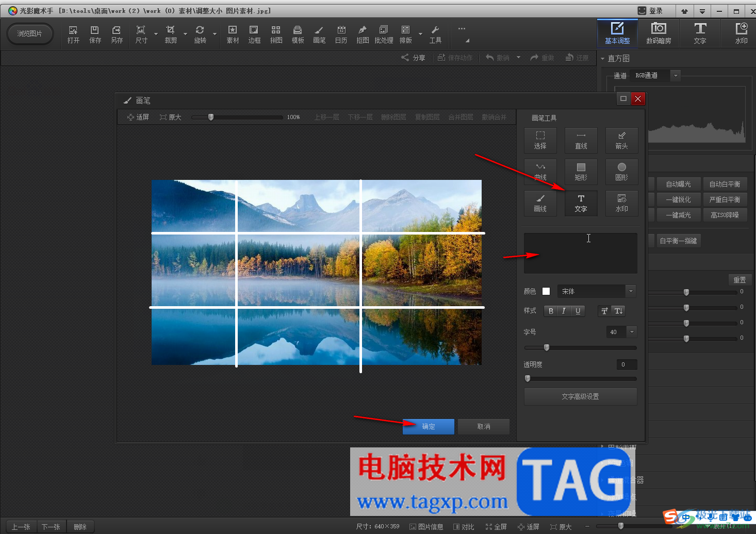756x534 pixels.
Task: Confirm with the 确定 button
Action: [x=429, y=426]
